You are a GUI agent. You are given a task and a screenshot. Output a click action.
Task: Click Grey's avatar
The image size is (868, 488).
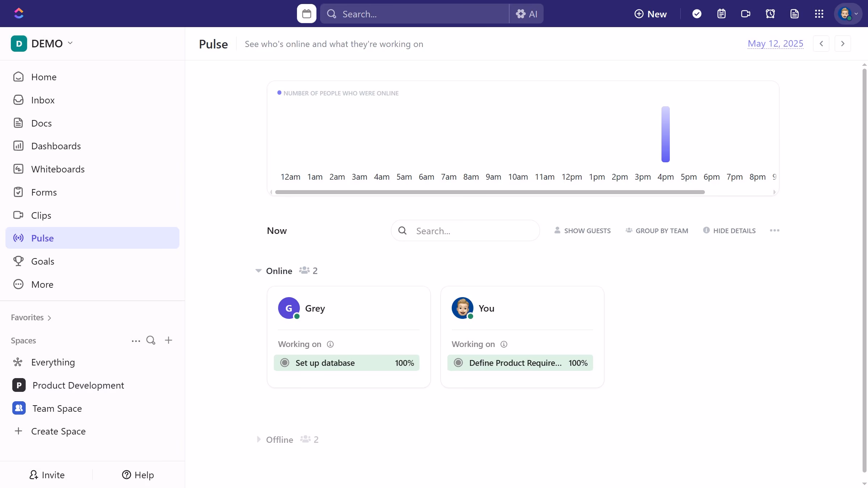289,308
